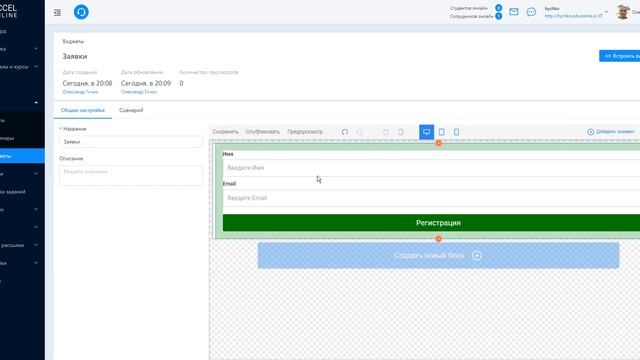Viewport: 640px width, 360px height.
Task: Select the desktop preview mode icon
Action: pyautogui.click(x=427, y=132)
